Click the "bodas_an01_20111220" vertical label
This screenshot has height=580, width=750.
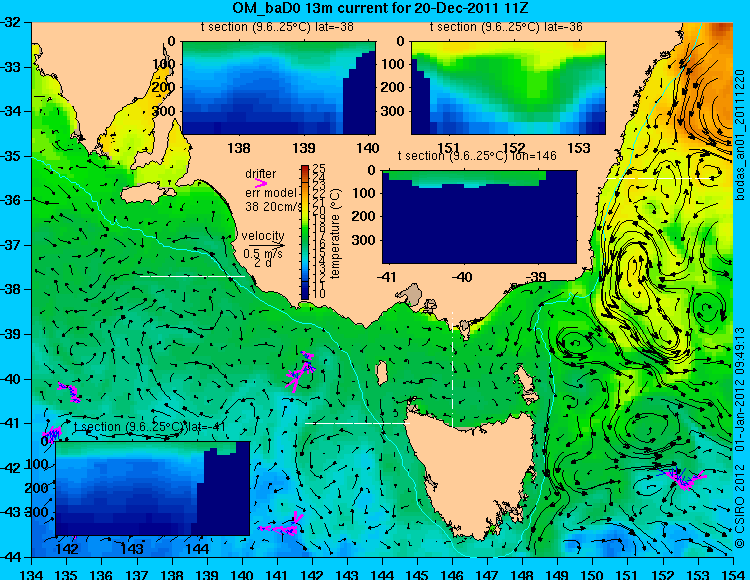(x=740, y=135)
